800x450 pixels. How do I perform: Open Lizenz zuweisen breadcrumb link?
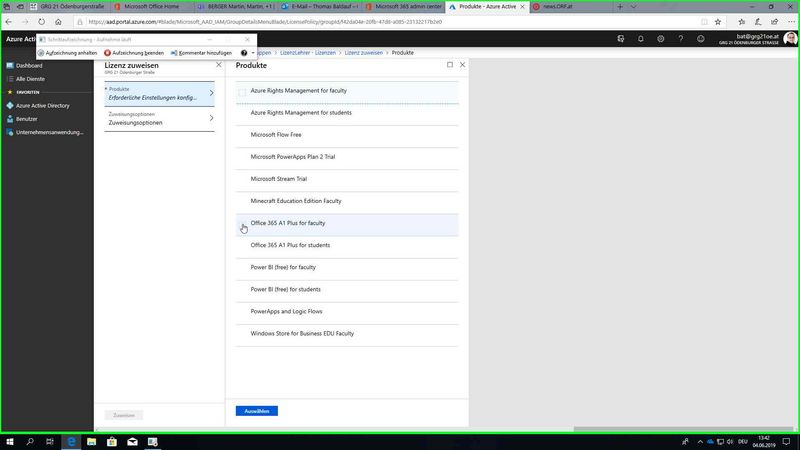(363, 53)
